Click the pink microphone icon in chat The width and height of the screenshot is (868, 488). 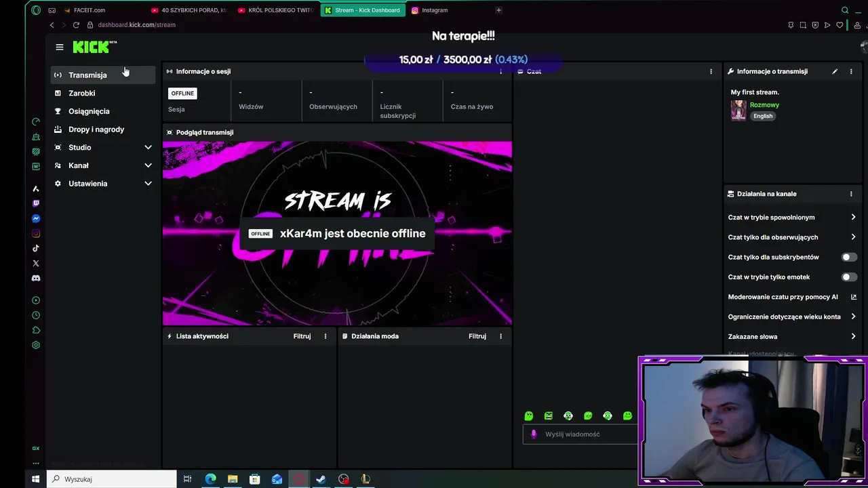pyautogui.click(x=534, y=434)
